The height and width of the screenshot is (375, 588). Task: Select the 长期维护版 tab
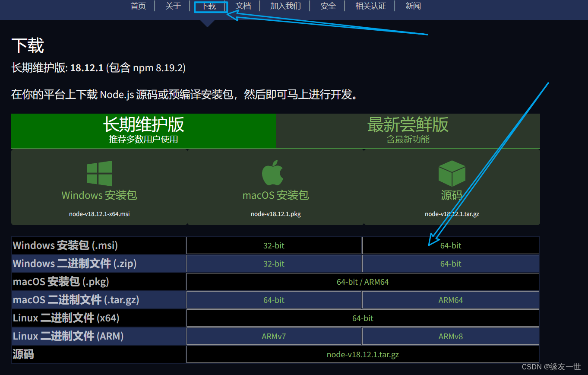(x=143, y=131)
